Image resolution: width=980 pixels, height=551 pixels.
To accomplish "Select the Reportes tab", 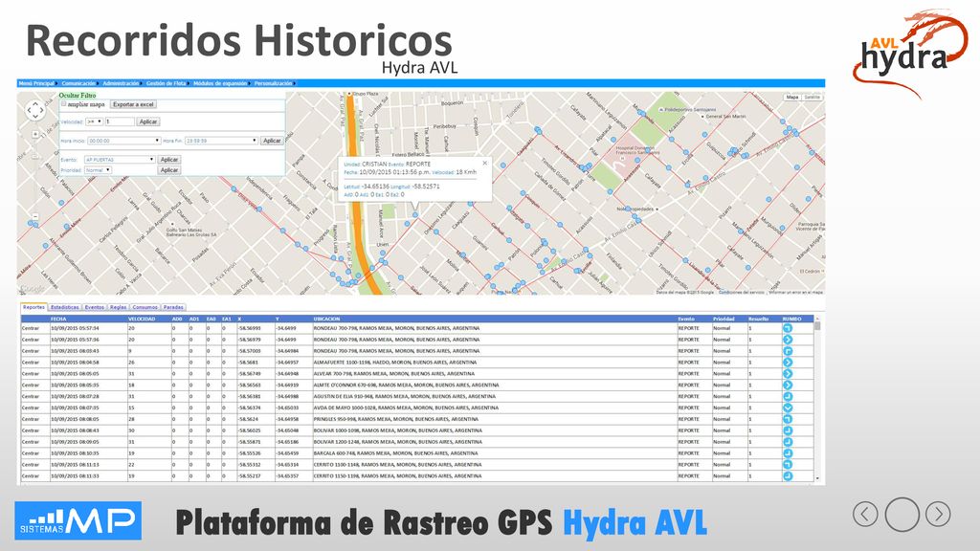I will pyautogui.click(x=33, y=307).
